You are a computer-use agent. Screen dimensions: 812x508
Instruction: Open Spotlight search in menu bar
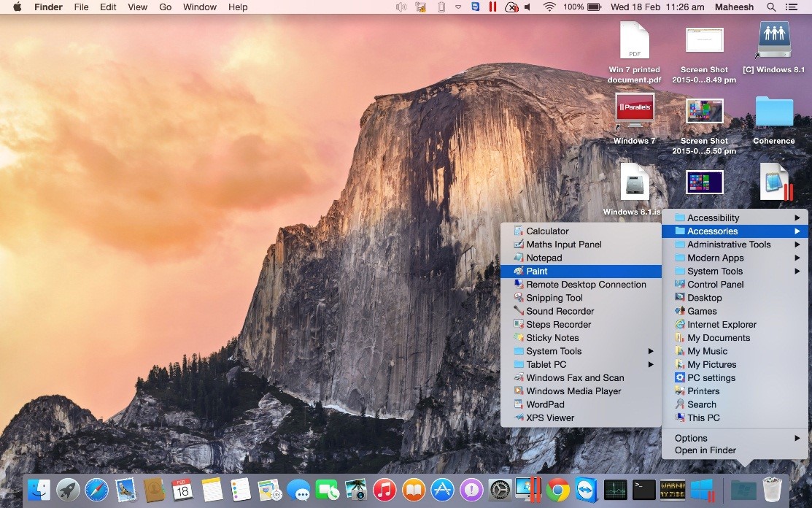point(771,7)
